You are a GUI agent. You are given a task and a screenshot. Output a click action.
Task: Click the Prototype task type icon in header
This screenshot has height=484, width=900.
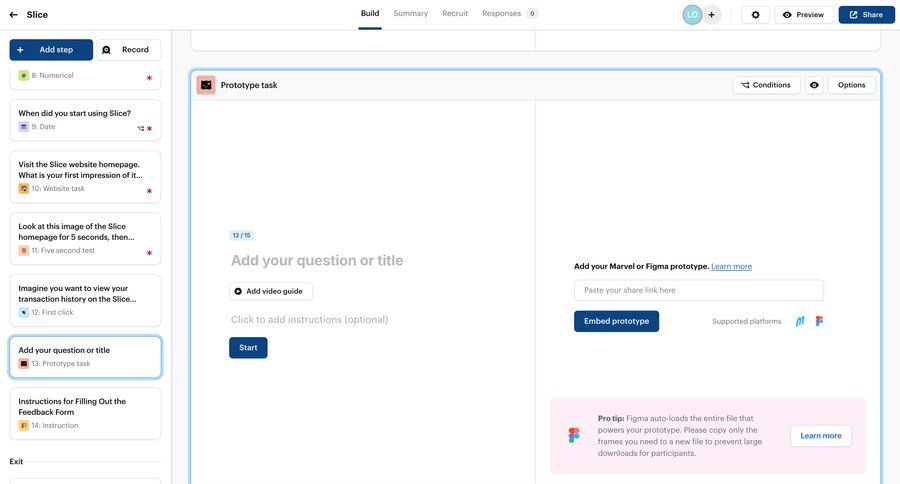click(206, 86)
